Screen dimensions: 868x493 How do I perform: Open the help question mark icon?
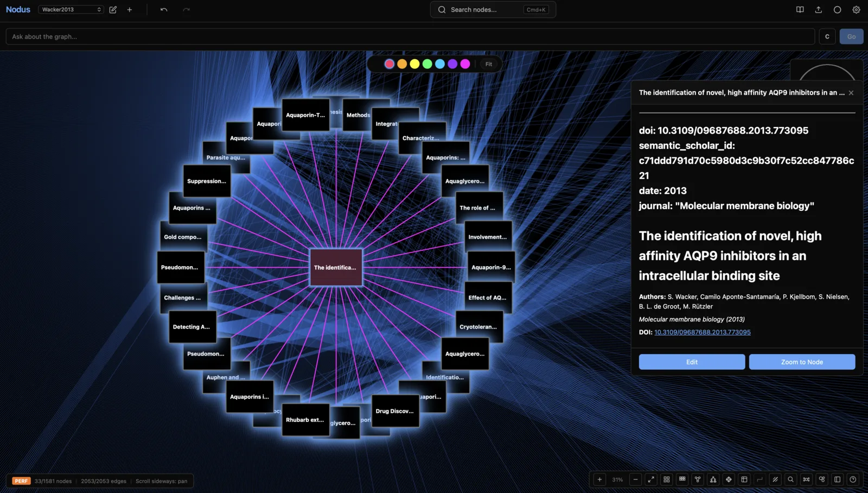pyautogui.click(x=853, y=479)
